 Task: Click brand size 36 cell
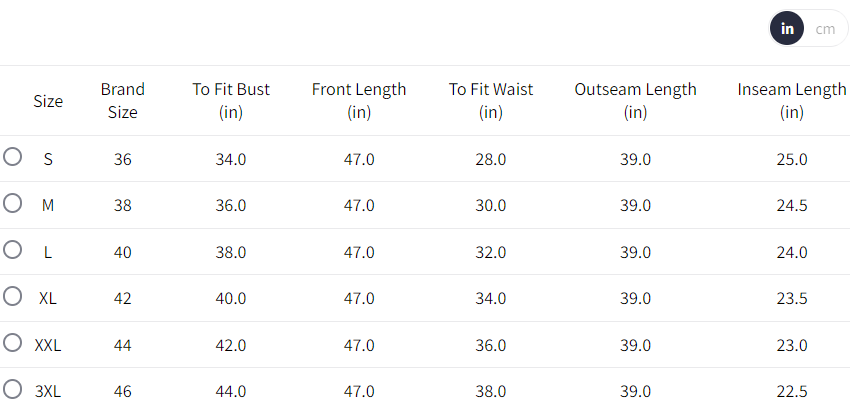pos(122,159)
